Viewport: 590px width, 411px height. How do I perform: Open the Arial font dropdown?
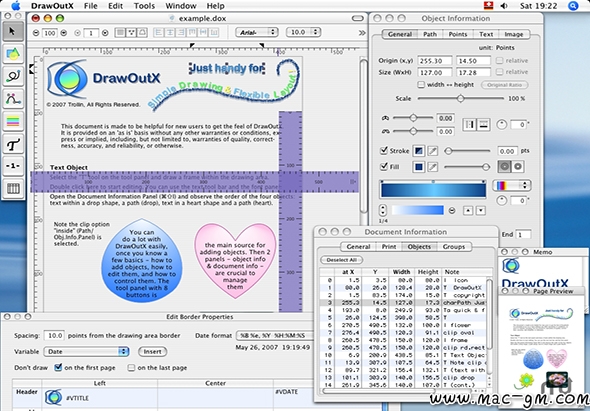pos(257,32)
